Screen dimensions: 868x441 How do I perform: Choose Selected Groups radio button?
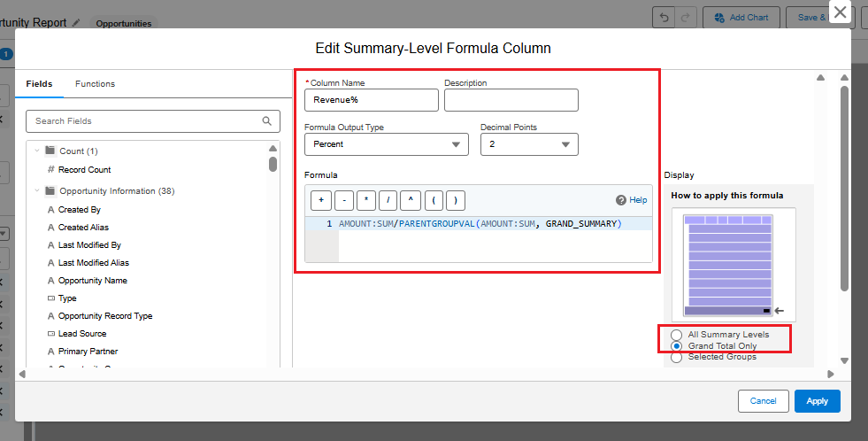coord(677,357)
